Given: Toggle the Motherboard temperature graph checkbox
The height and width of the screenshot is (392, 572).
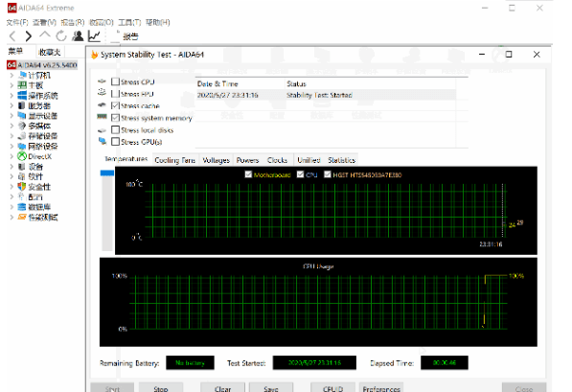Looking at the screenshot, I should [x=248, y=174].
